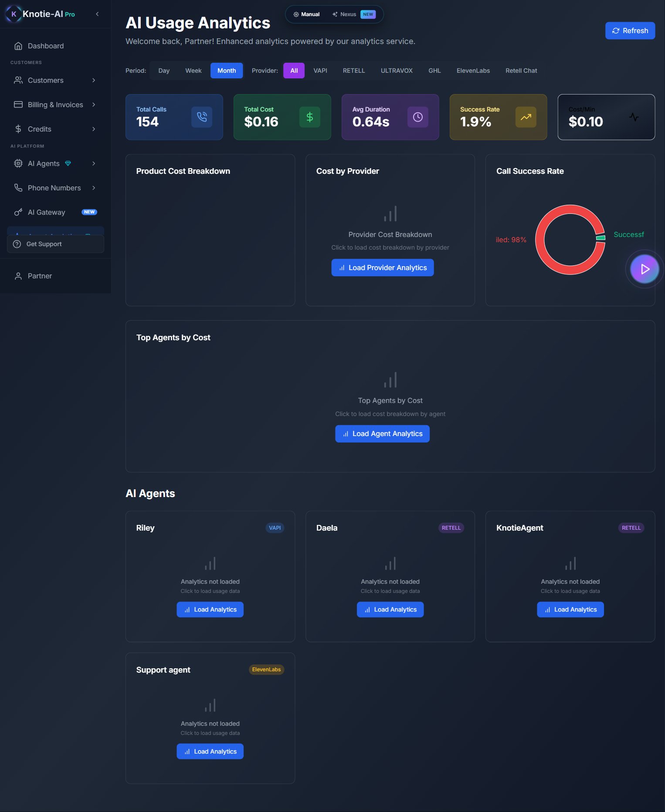Click the Phone Numbers handset icon
The image size is (665, 812).
18,188
